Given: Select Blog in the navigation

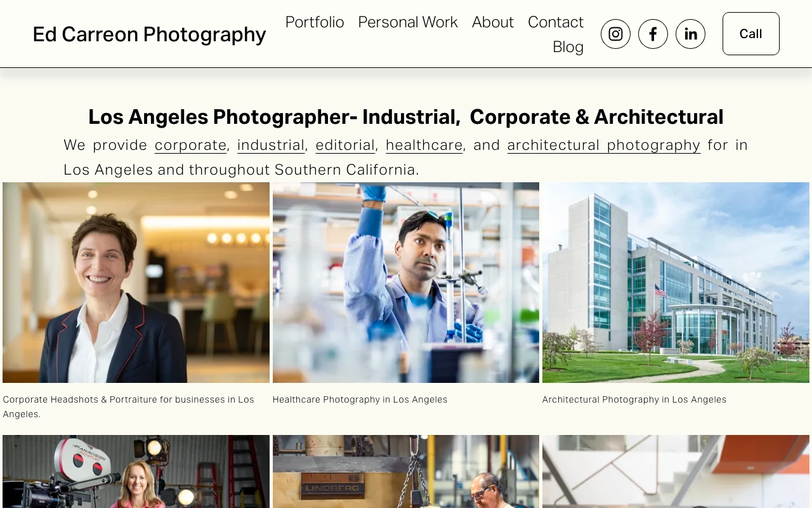Looking at the screenshot, I should 568,47.
